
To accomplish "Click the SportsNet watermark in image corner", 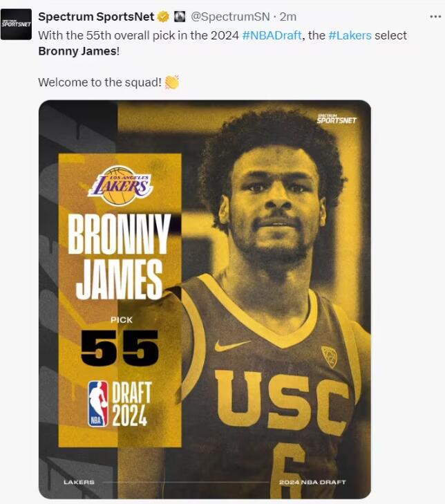I will coord(337,119).
